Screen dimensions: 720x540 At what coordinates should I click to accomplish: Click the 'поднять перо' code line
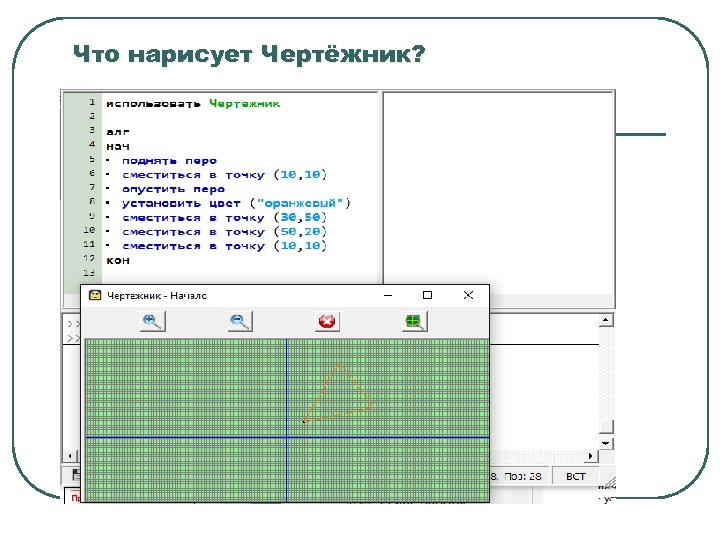(x=169, y=161)
